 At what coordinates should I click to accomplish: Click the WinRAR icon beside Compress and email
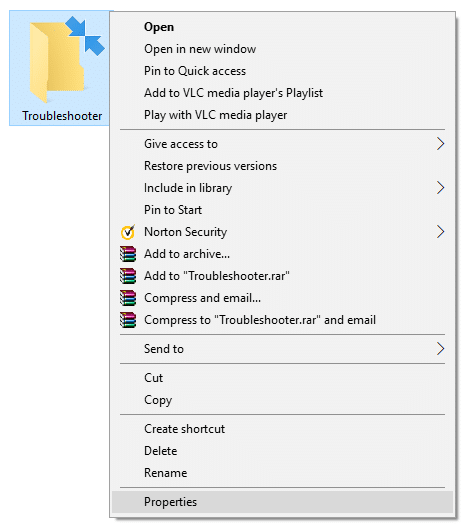pyautogui.click(x=128, y=298)
